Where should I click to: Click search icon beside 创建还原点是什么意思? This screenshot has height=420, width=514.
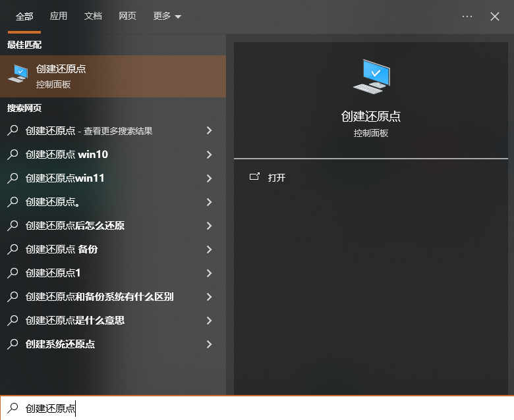click(x=13, y=320)
